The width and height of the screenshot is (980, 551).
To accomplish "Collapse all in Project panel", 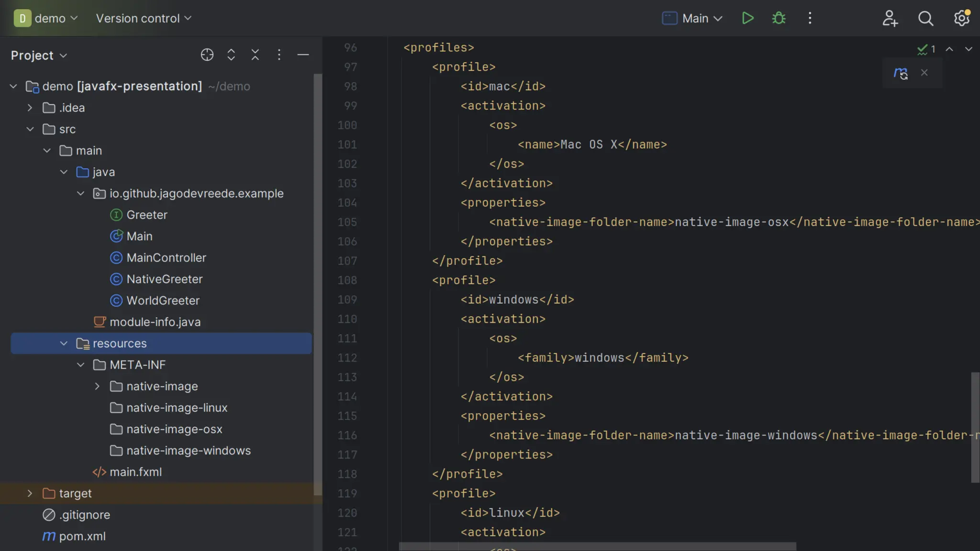I will [255, 55].
